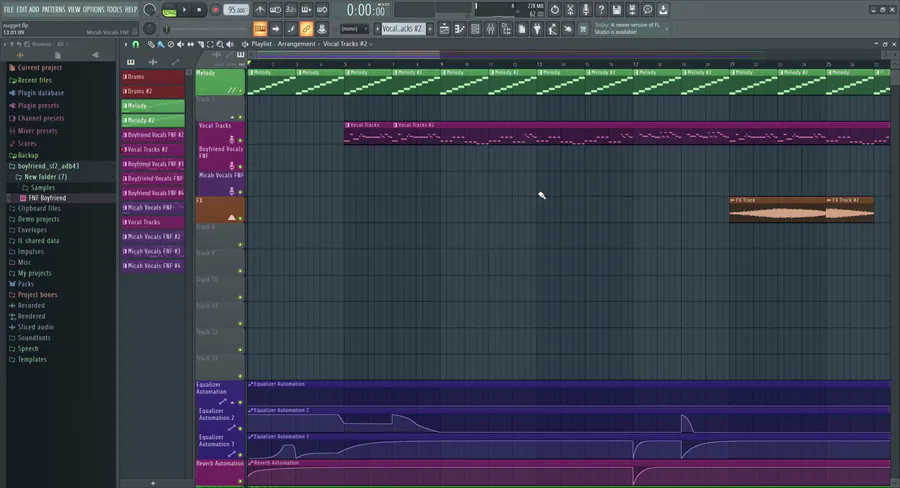
Task: Select the playlist paint brush tool
Action: (x=161, y=44)
